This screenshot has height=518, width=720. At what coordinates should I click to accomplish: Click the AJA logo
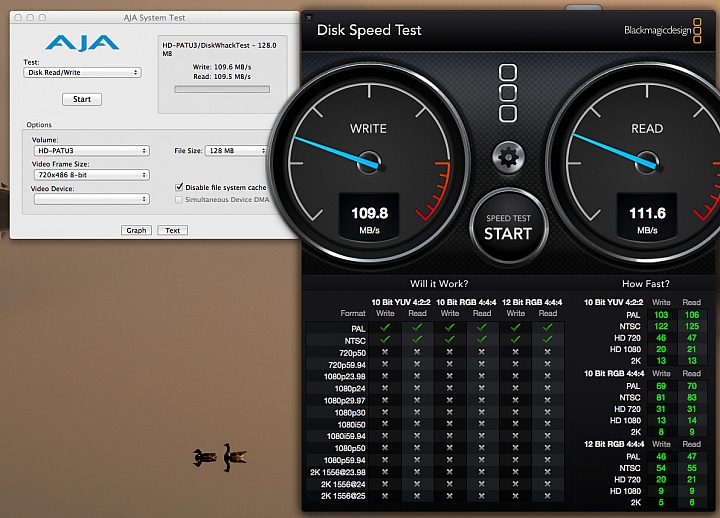pyautogui.click(x=82, y=43)
